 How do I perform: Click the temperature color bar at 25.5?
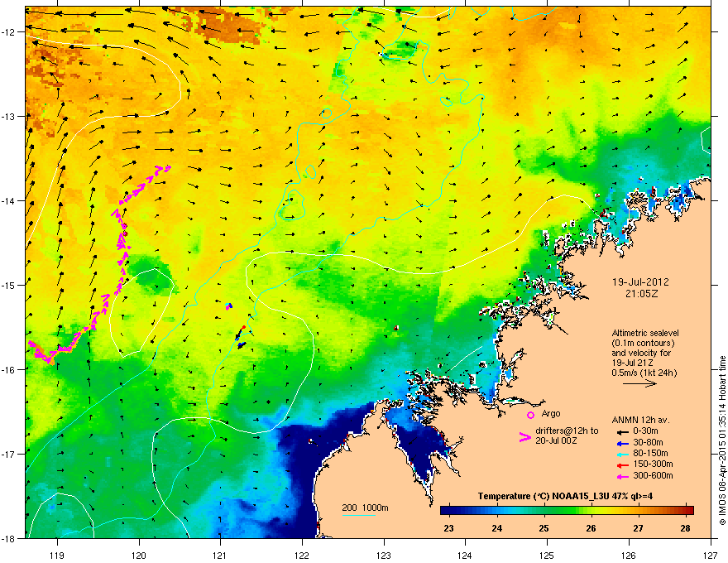tap(568, 511)
